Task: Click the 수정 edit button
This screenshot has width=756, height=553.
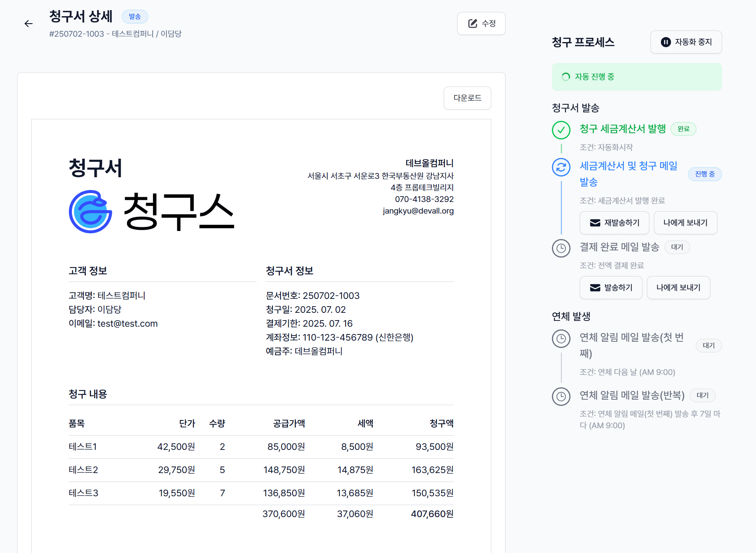Action: [481, 24]
